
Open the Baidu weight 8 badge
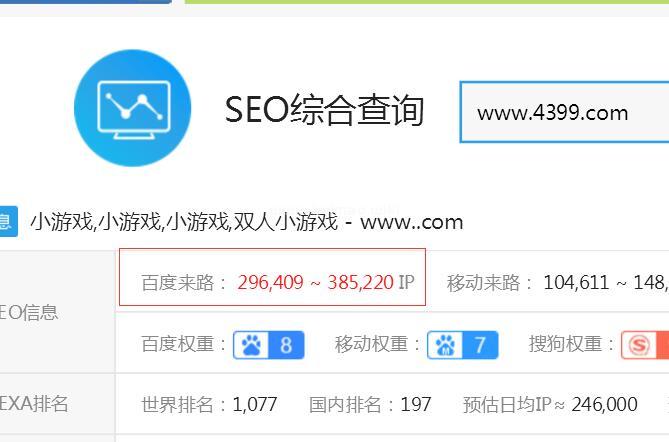point(269,345)
